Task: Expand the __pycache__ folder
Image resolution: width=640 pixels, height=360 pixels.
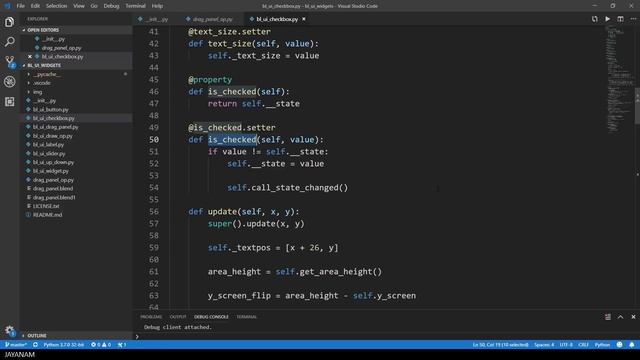Action: tap(47, 74)
